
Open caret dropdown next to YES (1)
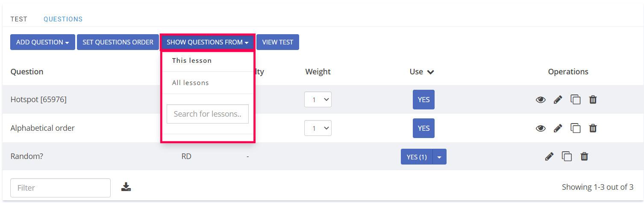point(440,157)
